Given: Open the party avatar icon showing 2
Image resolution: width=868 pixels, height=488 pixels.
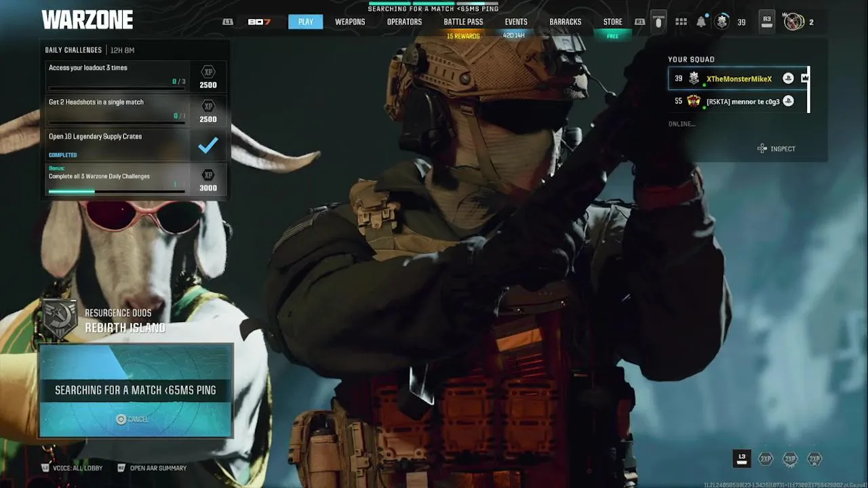Looking at the screenshot, I should (x=793, y=22).
